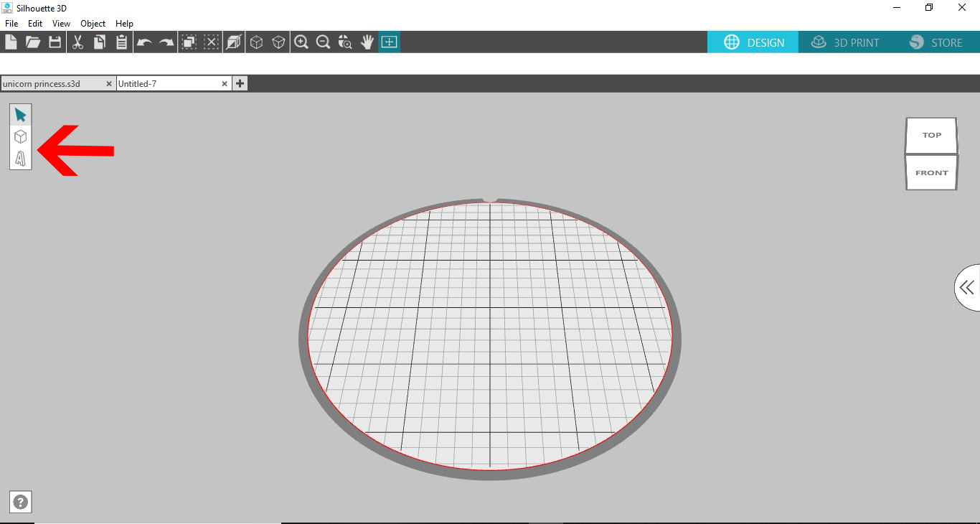Viewport: 980px width, 524px height.
Task: Open the Object menu
Action: click(x=93, y=24)
